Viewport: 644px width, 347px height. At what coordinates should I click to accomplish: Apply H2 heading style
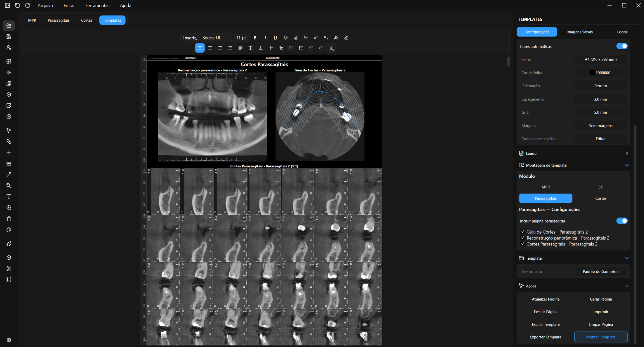[281, 48]
